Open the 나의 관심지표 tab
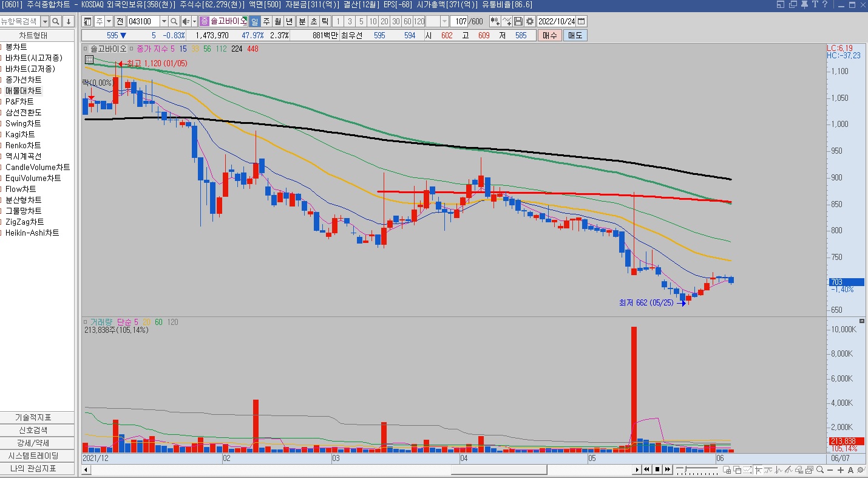868x478 pixels. coord(37,468)
